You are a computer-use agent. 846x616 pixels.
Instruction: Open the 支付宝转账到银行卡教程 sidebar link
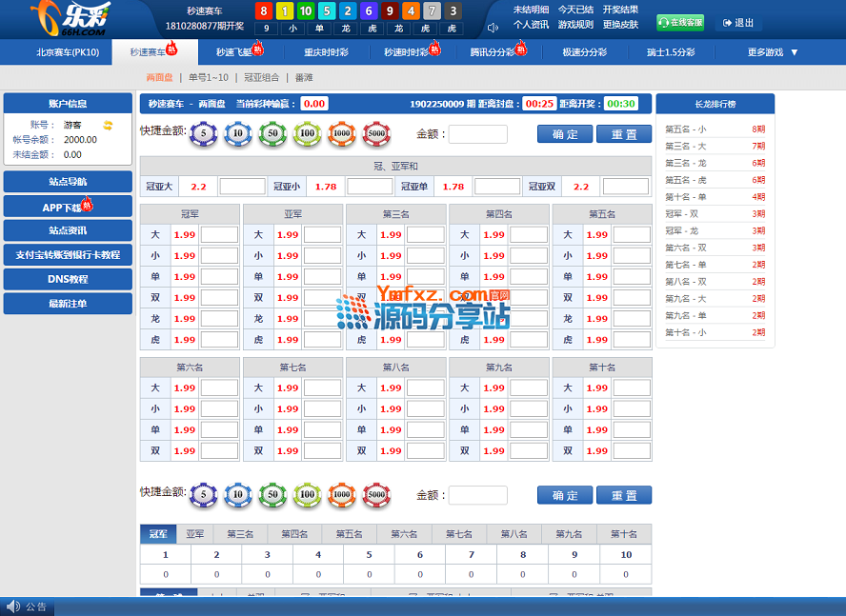coord(68,255)
